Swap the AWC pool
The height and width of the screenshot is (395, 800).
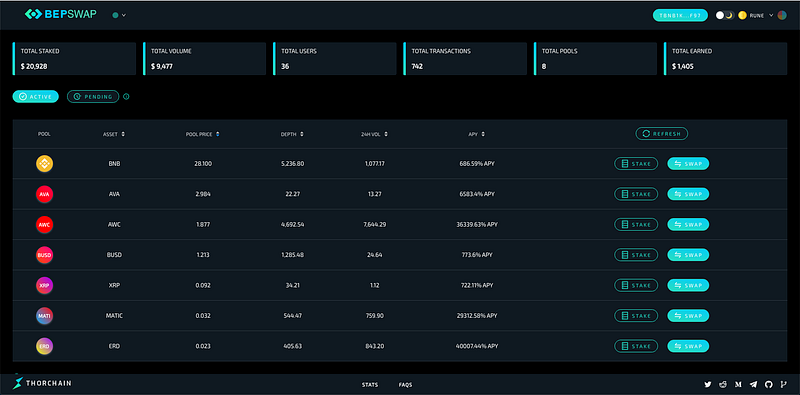[x=688, y=225]
